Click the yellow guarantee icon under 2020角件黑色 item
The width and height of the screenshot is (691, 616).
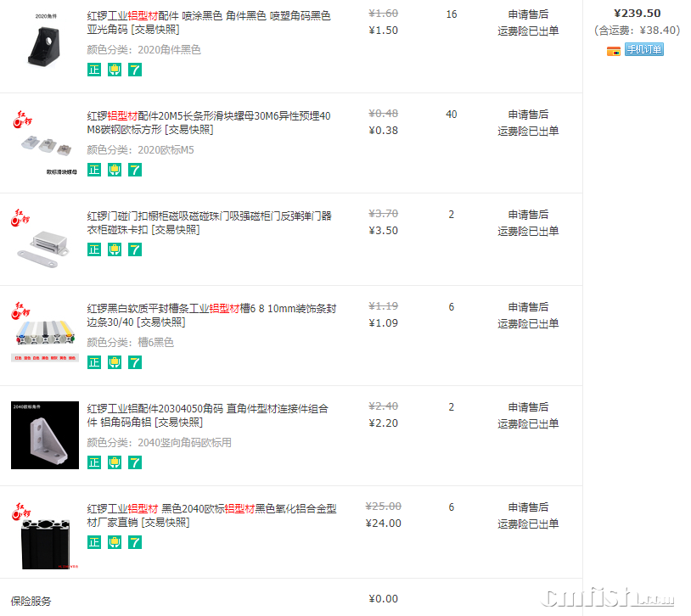115,70
